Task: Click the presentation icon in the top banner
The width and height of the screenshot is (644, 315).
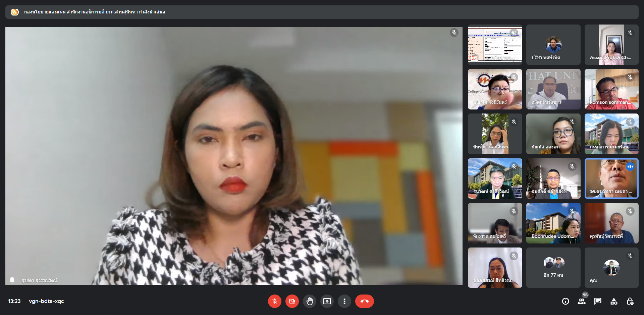Action: 15,12
